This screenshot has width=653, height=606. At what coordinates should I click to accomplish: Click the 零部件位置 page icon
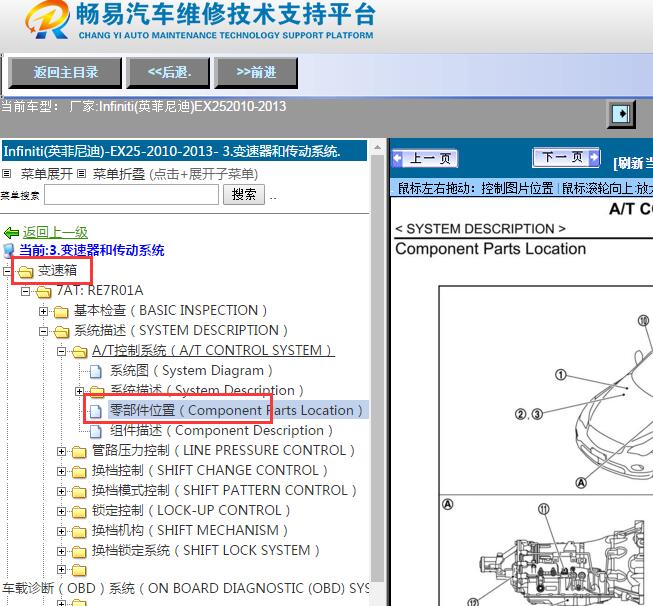(96, 411)
